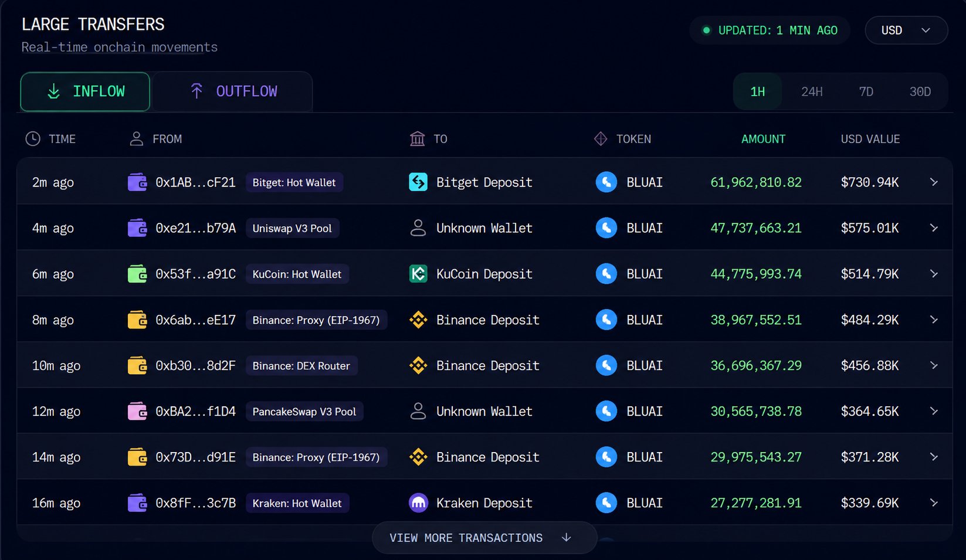Expand the $339.69K Kraken row chevron
The height and width of the screenshot is (560, 966).
click(934, 503)
